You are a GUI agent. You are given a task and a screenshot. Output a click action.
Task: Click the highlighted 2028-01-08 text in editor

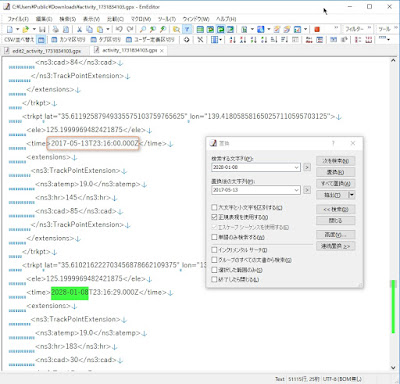click(70, 293)
